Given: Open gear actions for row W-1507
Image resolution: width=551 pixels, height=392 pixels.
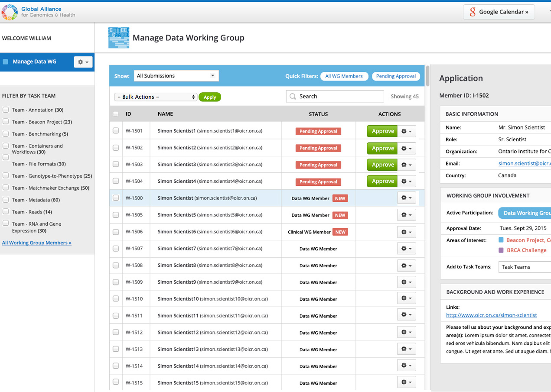Looking at the screenshot, I should (406, 249).
